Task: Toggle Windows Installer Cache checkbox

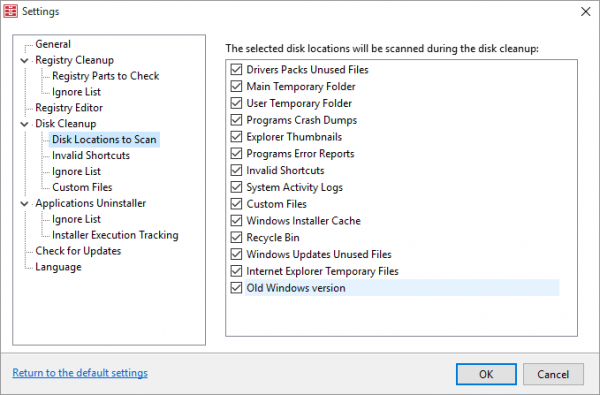Action: [x=236, y=221]
